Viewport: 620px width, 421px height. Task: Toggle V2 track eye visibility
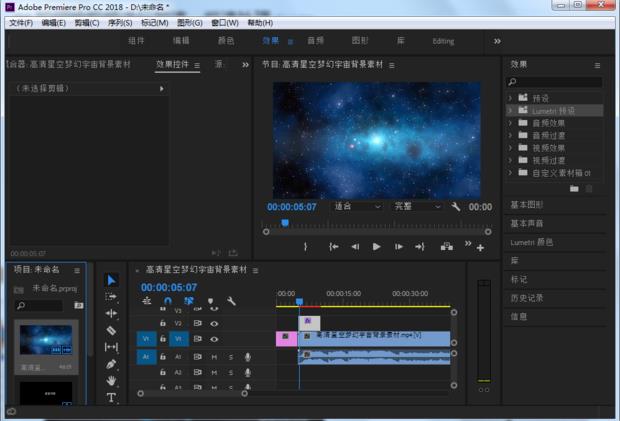[x=214, y=324]
